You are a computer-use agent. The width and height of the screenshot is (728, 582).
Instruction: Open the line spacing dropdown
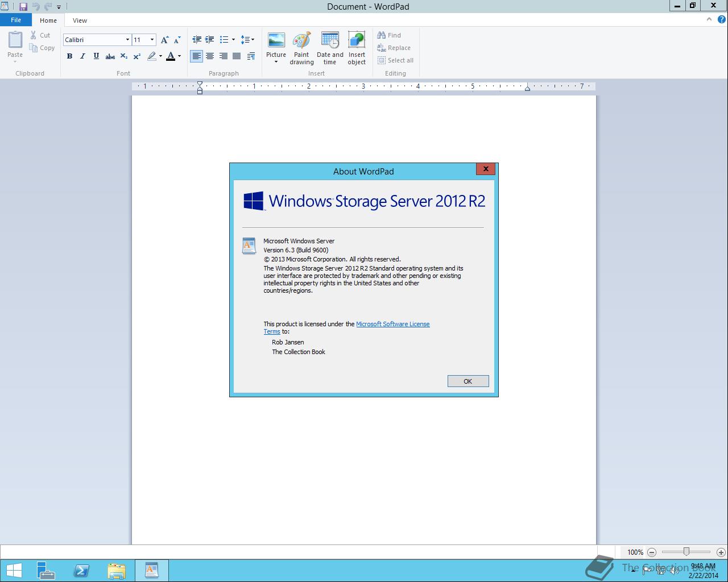click(x=247, y=40)
